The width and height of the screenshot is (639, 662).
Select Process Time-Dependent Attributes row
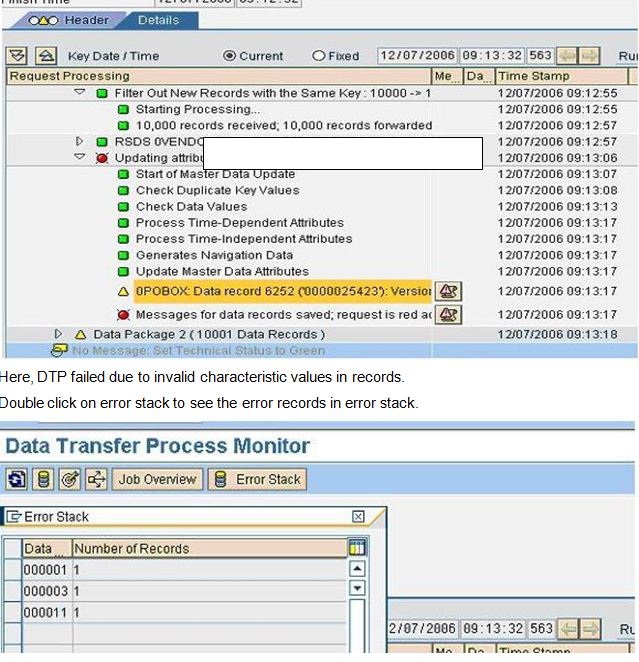point(239,222)
